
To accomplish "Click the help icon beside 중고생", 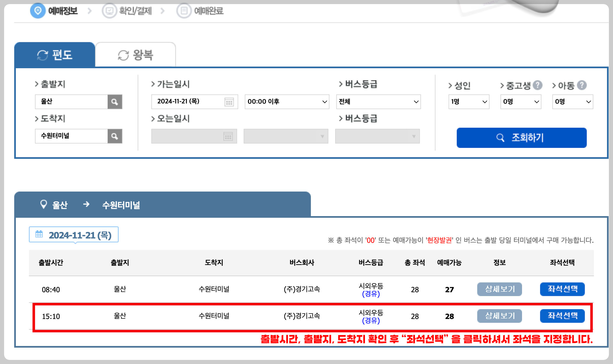I will [538, 85].
